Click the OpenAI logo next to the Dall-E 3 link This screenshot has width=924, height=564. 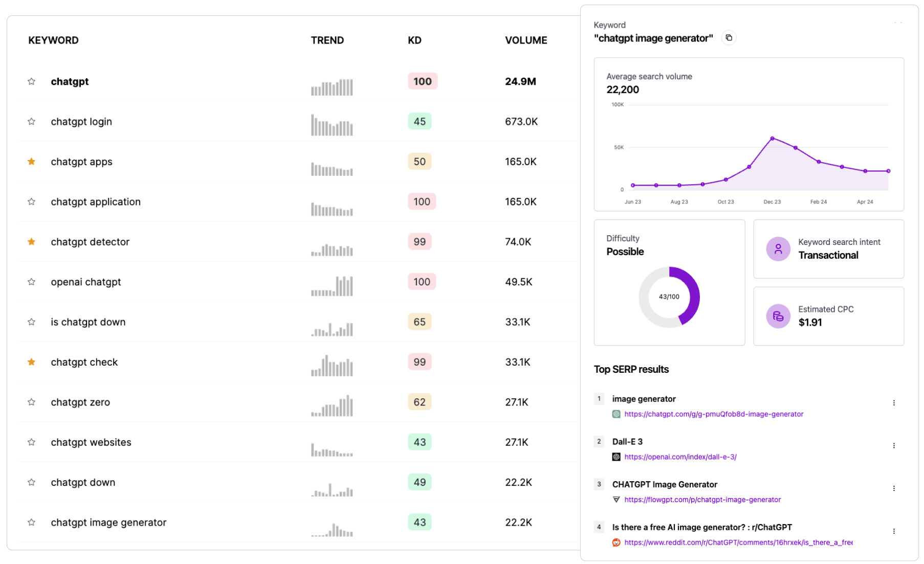point(615,457)
